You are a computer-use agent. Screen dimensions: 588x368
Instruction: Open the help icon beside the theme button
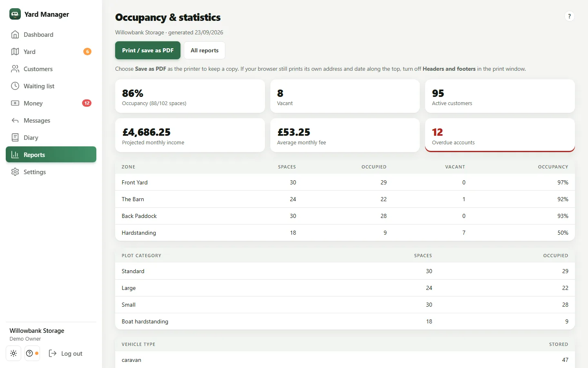click(x=32, y=353)
